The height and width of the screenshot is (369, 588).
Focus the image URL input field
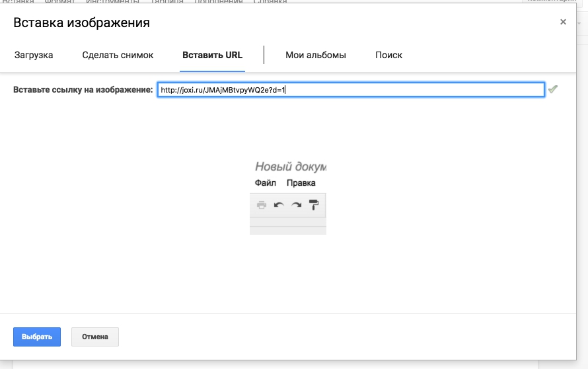(x=350, y=89)
